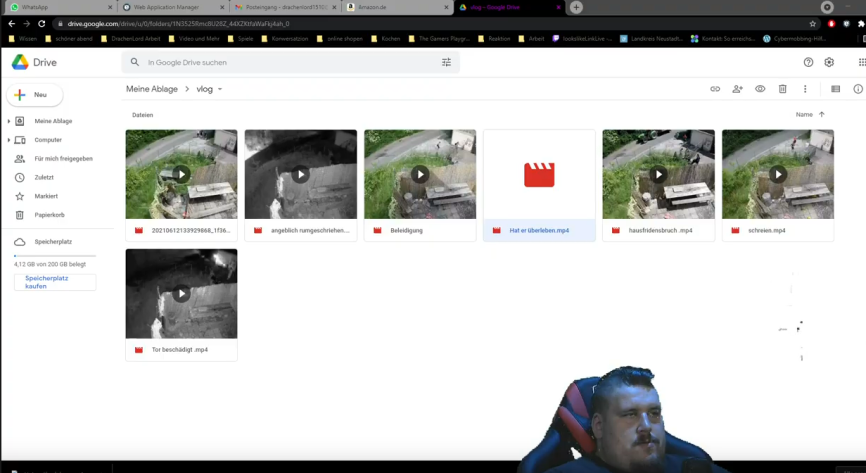The image size is (866, 473).
Task: Click the share with people icon
Action: coord(737,89)
